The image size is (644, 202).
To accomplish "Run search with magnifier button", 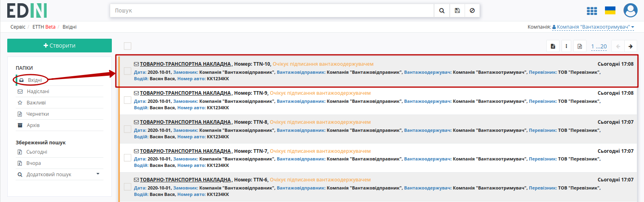I will pos(442,10).
